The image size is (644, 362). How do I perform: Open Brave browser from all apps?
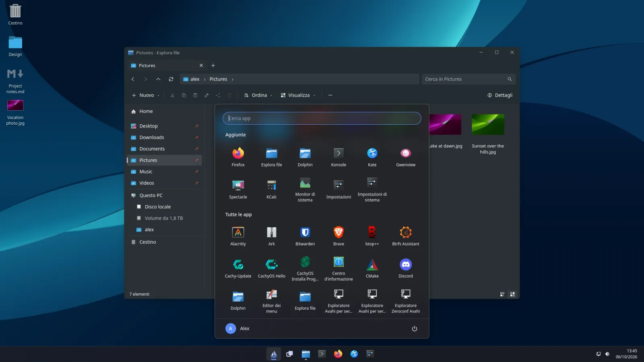pos(339,236)
